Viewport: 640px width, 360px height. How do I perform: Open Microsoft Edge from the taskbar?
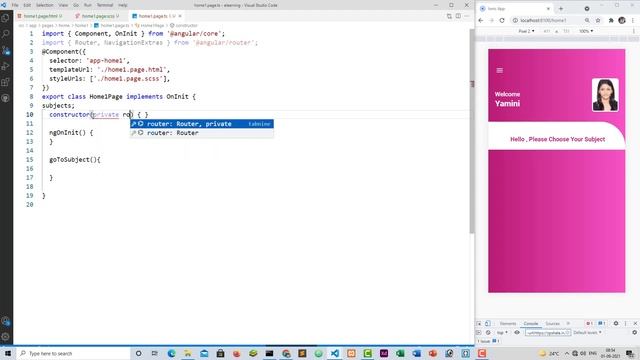[171, 353]
